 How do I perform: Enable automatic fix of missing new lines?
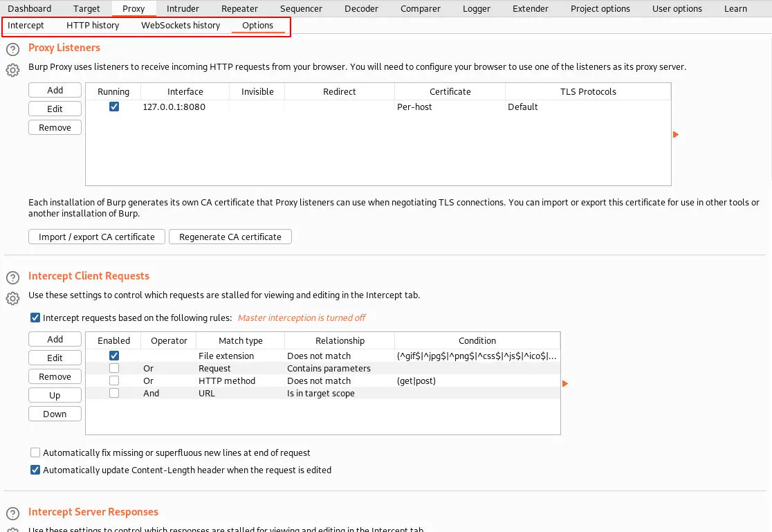click(35, 452)
